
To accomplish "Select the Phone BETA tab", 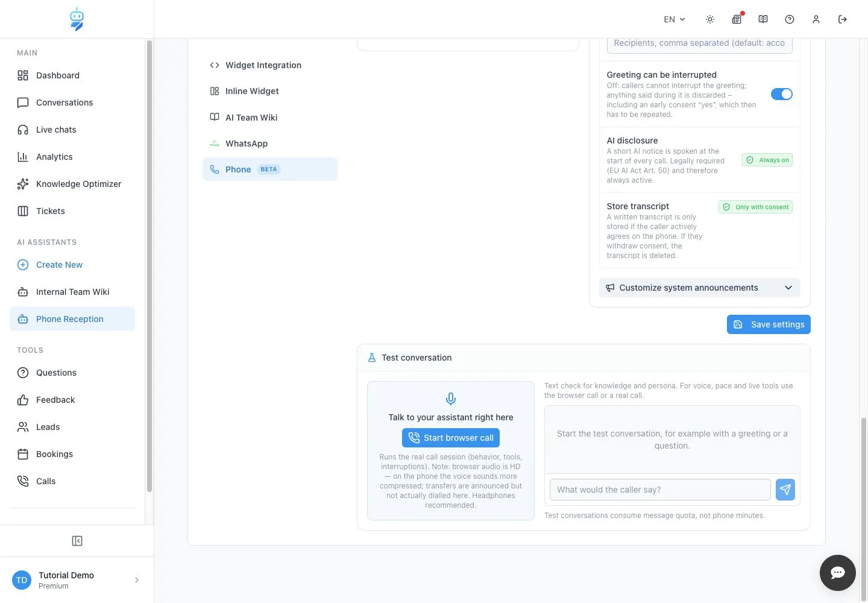I will tap(270, 169).
